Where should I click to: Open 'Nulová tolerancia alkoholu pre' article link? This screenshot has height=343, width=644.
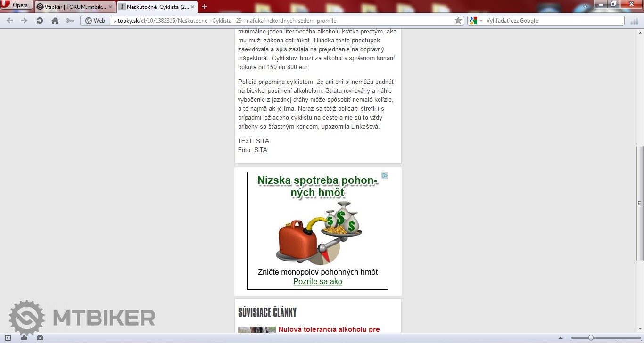329,329
